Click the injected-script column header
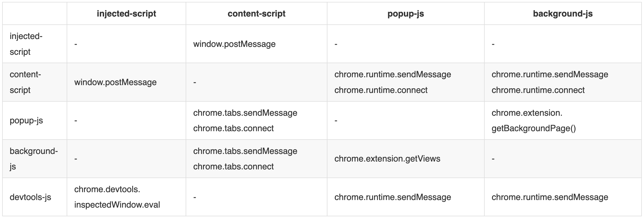The width and height of the screenshot is (644, 219). click(126, 14)
